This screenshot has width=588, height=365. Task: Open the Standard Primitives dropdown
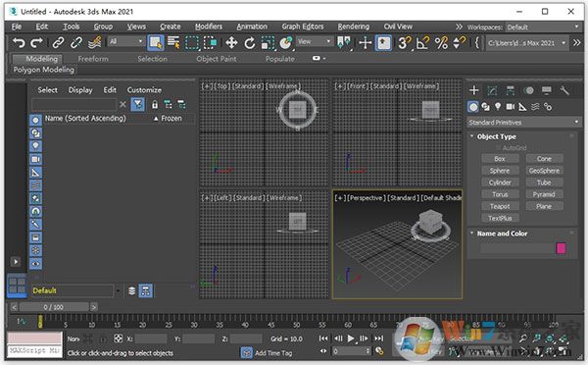[524, 123]
